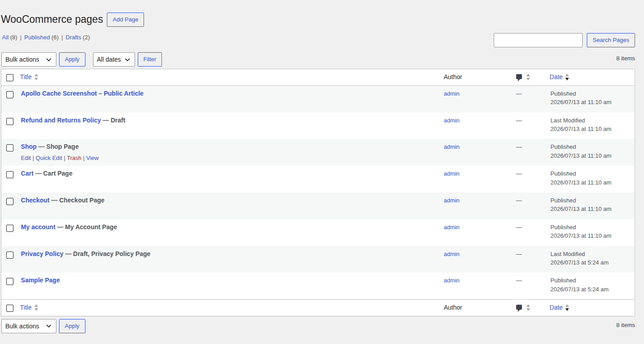View the Shop page

tap(93, 158)
